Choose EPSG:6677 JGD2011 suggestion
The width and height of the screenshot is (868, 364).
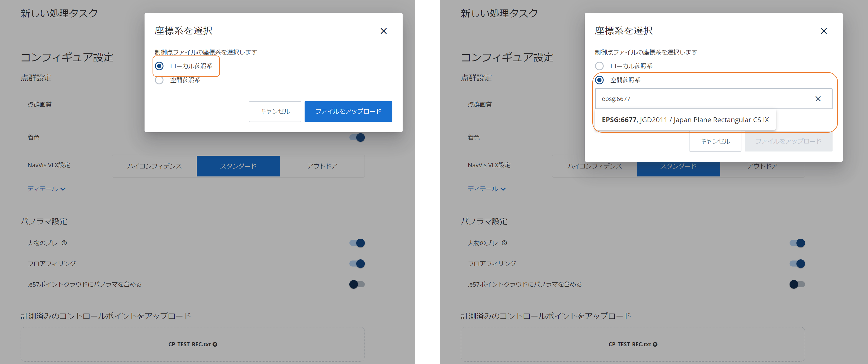click(685, 120)
